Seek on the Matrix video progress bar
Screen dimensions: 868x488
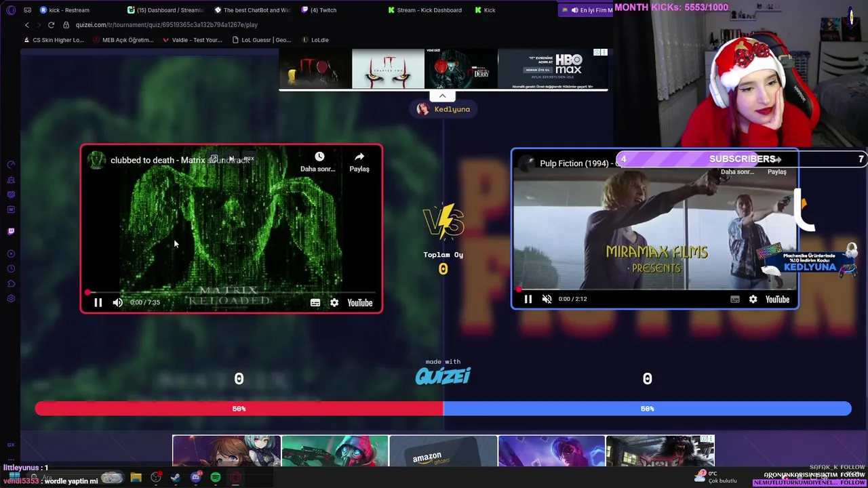point(231,293)
